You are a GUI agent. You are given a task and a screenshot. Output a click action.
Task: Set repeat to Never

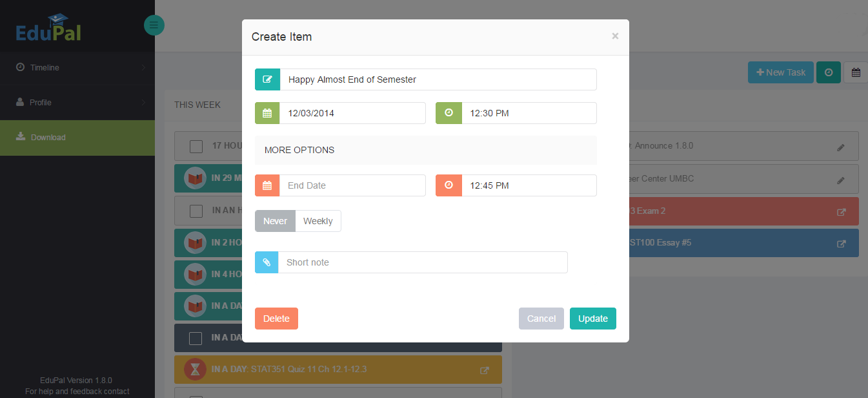tap(275, 221)
